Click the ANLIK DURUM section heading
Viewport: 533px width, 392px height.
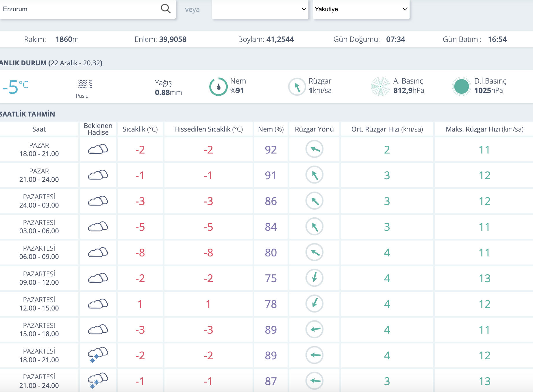[51, 63]
